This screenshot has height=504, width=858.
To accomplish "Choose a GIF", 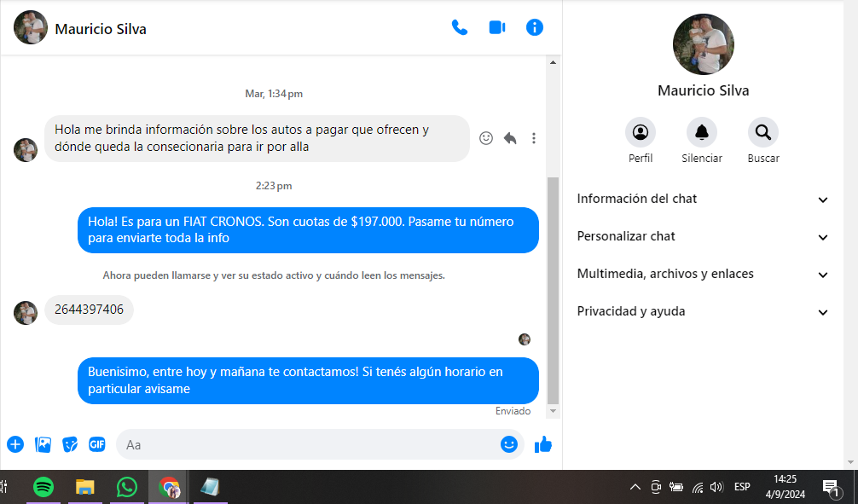I will (x=97, y=444).
